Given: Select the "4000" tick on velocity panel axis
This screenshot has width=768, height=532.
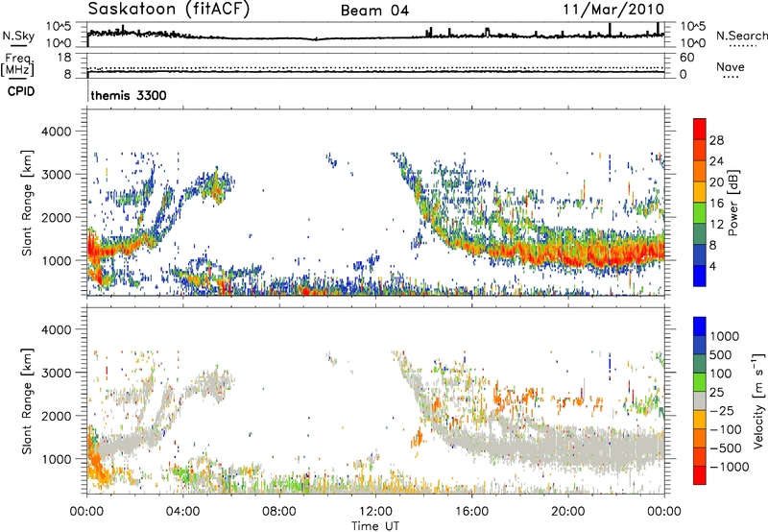Looking at the screenshot, I should coord(56,329).
